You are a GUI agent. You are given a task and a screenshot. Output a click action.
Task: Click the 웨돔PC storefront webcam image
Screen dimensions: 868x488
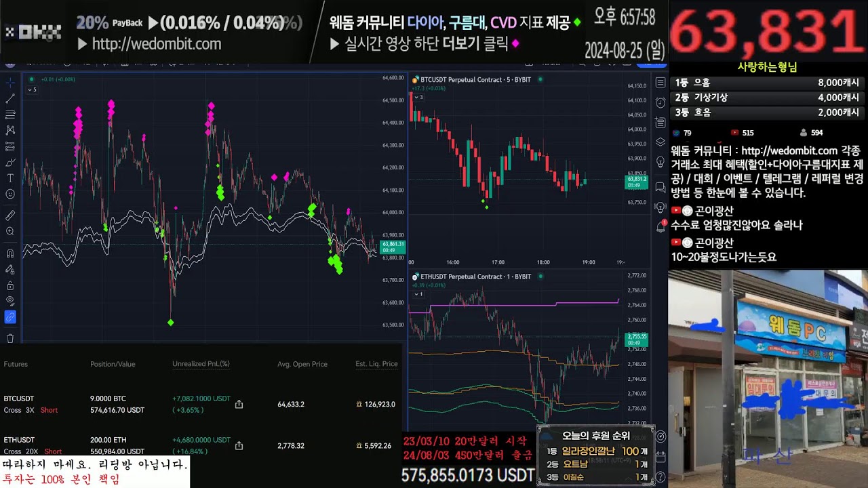tap(768, 378)
